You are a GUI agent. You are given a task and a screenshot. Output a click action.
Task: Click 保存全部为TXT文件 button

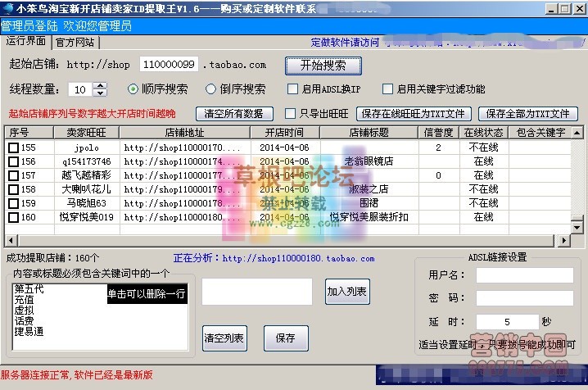527,114
